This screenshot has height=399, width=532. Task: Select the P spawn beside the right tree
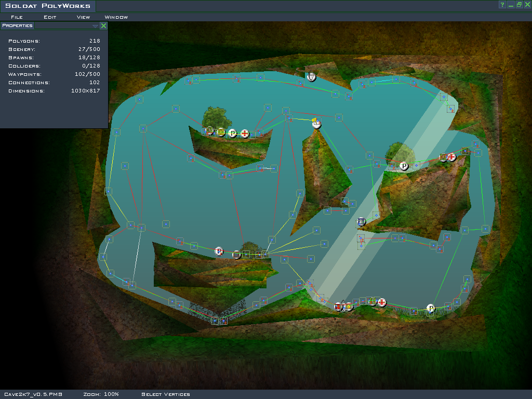click(x=404, y=166)
